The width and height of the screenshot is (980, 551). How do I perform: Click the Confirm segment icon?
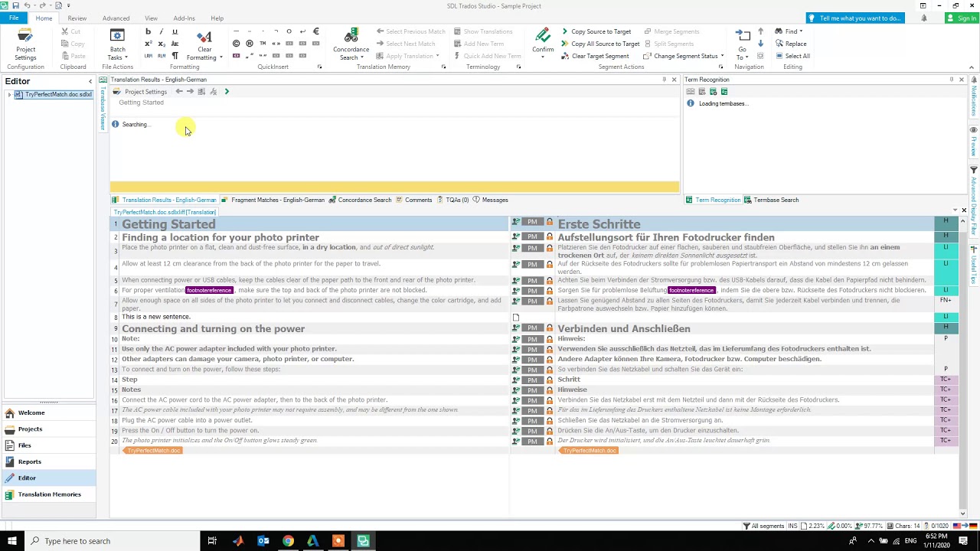click(x=543, y=36)
